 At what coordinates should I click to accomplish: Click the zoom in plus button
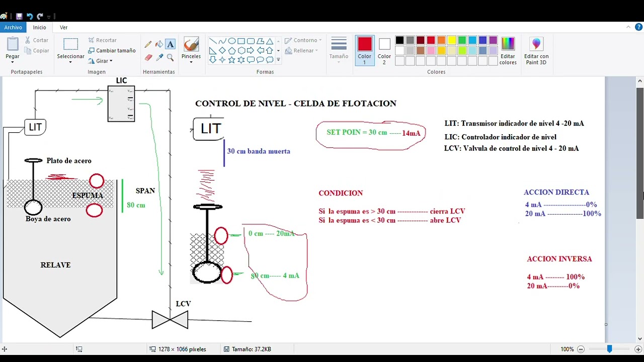click(638, 349)
